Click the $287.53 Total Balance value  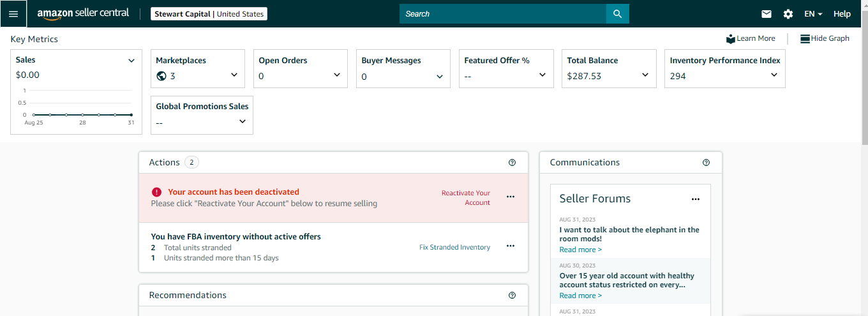(x=584, y=76)
